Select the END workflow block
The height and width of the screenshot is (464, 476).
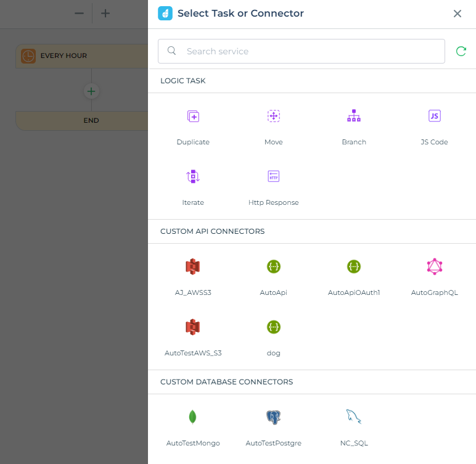[81, 121]
